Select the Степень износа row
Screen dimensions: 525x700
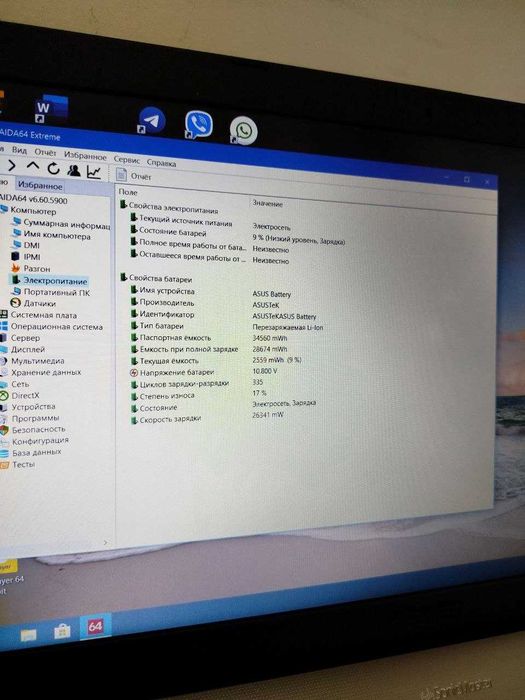(199, 394)
